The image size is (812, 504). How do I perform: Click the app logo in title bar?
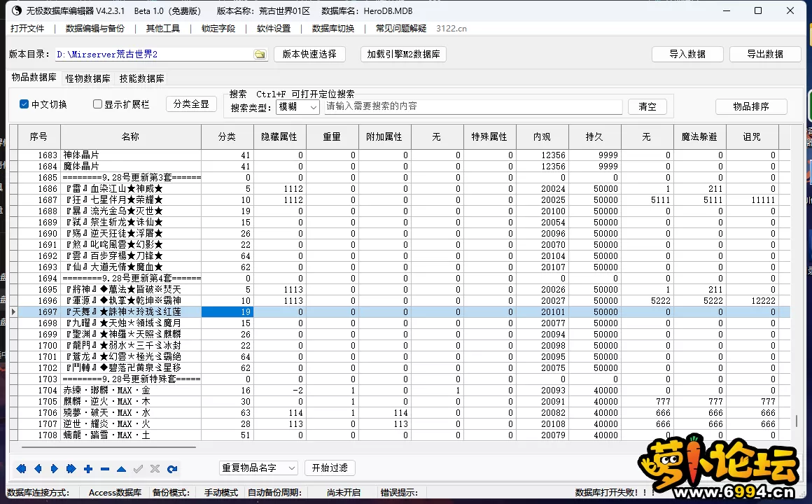[17, 10]
